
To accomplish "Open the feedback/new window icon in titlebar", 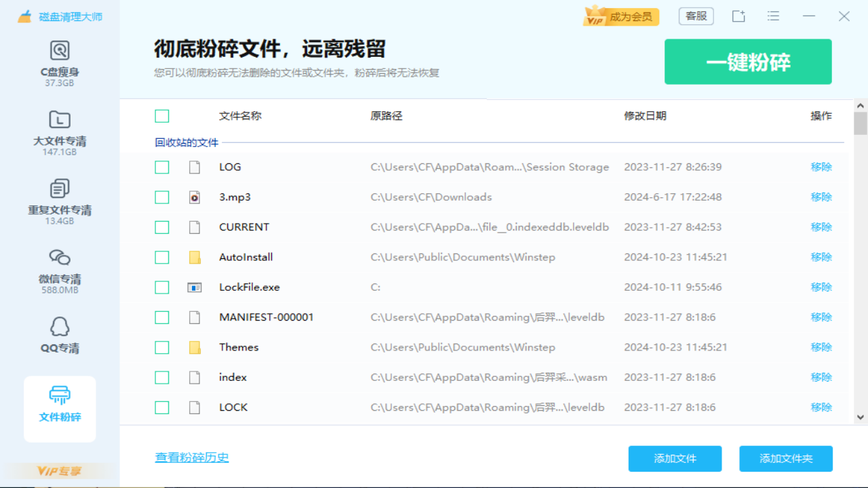I will (738, 16).
